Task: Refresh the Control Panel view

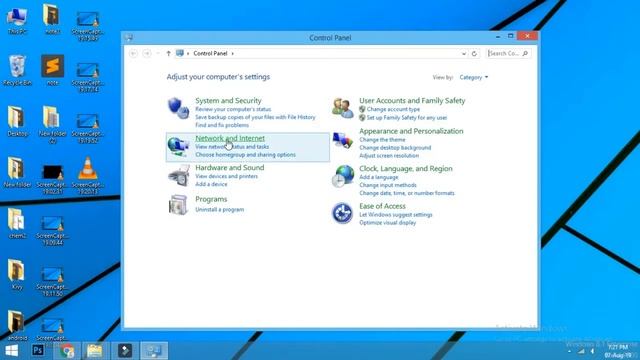Action: click(x=474, y=53)
